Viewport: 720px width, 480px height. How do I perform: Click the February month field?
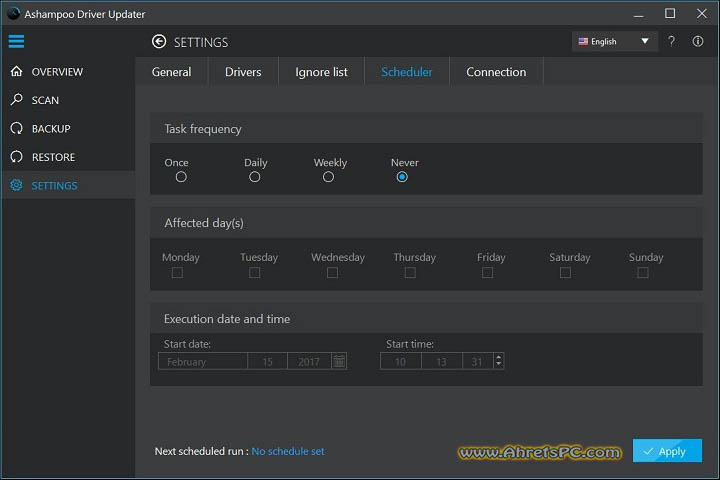[x=202, y=361]
